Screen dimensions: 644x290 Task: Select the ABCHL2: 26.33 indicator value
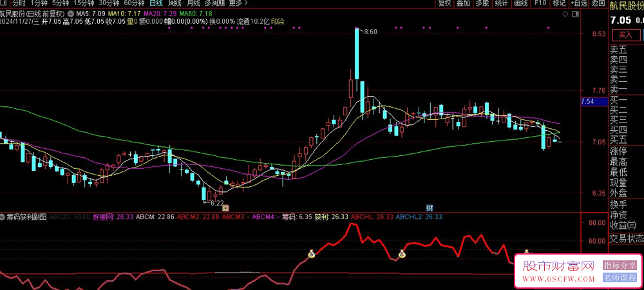(x=419, y=217)
